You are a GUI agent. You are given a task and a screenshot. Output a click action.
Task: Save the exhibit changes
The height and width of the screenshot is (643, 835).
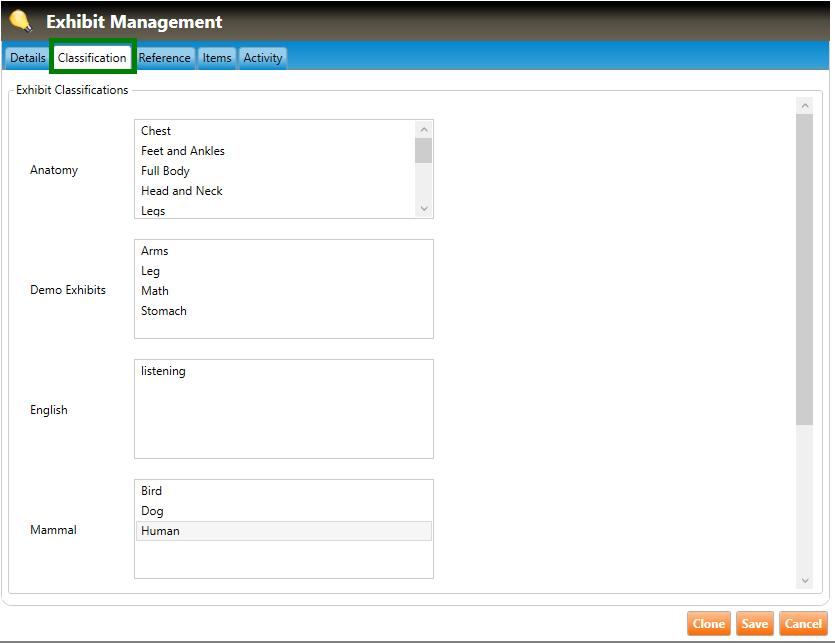coord(754,624)
